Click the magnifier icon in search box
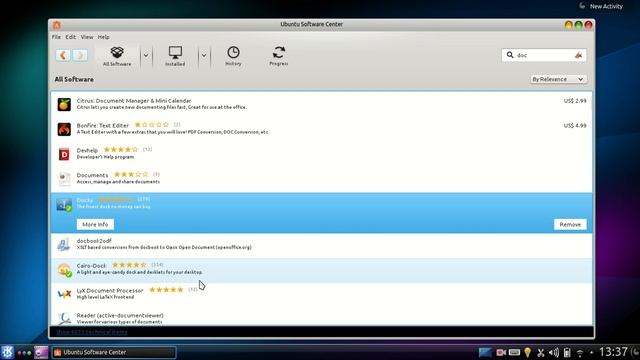640x360 pixels. (x=510, y=55)
